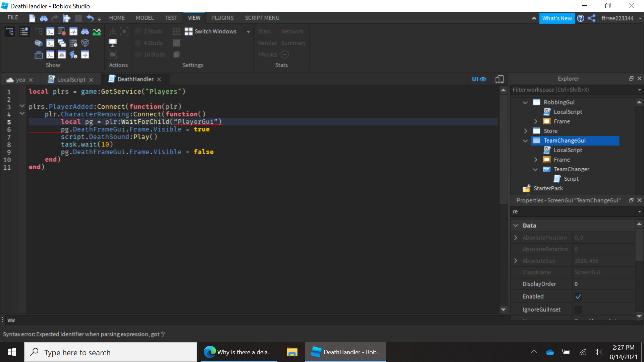Toggle the Explorer panel icon in Show group

10,32
